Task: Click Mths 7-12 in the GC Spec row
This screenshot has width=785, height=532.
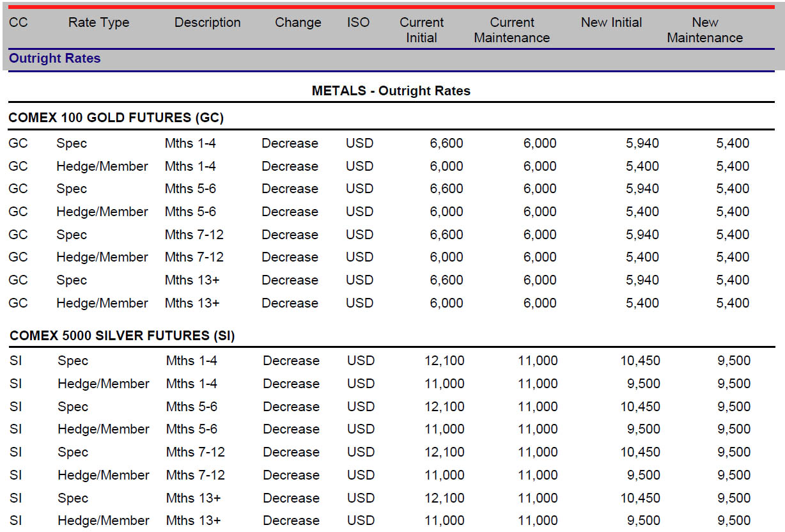Action: pos(194,235)
